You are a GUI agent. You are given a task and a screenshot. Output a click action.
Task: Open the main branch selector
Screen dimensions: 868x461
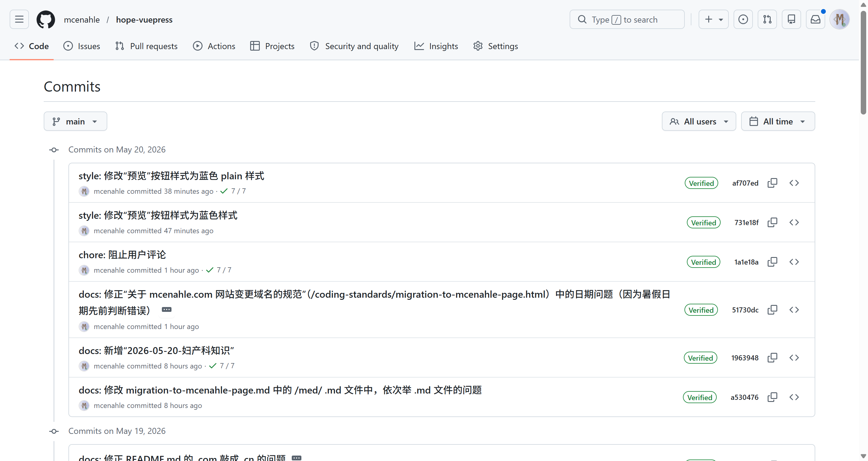point(75,121)
